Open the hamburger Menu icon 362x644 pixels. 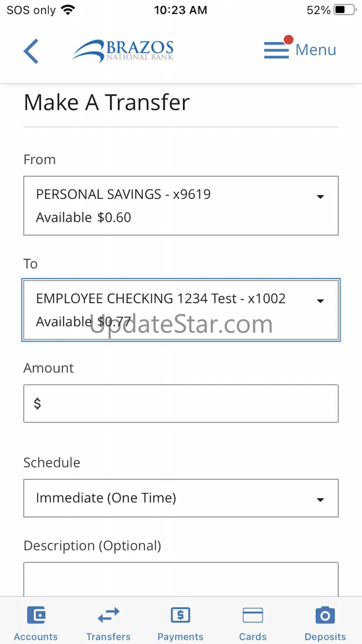point(277,50)
